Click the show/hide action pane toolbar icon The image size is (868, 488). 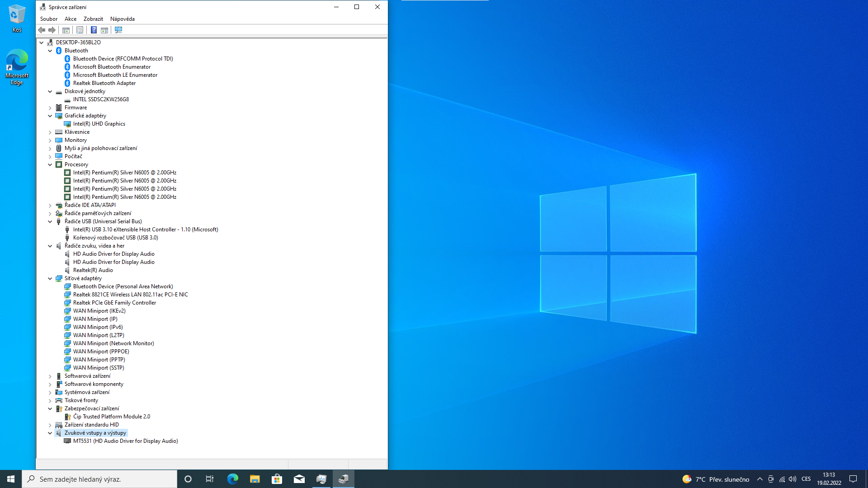click(x=104, y=30)
